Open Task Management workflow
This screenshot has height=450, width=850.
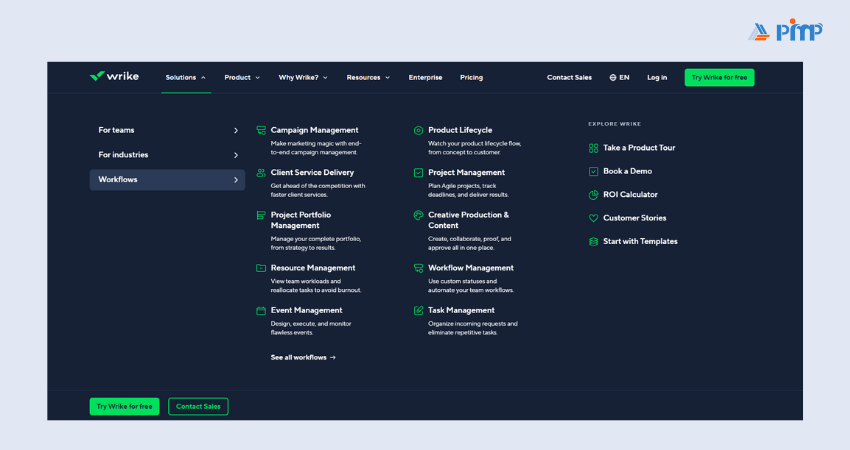click(x=461, y=310)
